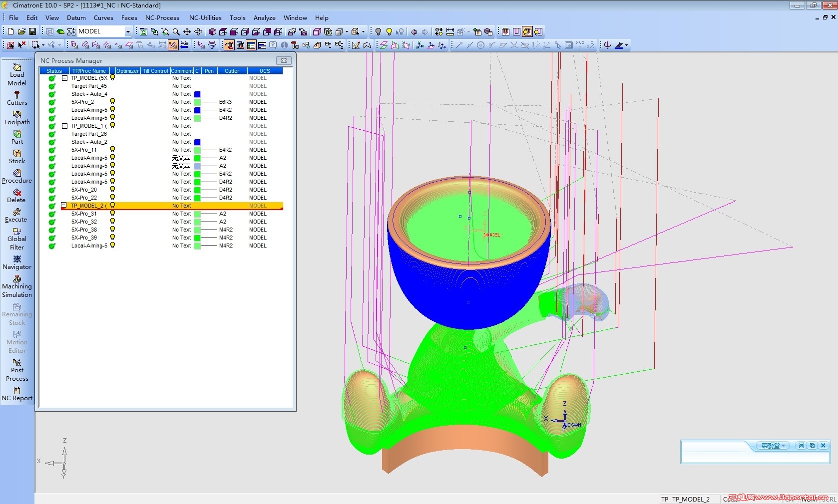The width and height of the screenshot is (838, 504).
Task: Click the Delete sidebar tool
Action: pos(17,196)
